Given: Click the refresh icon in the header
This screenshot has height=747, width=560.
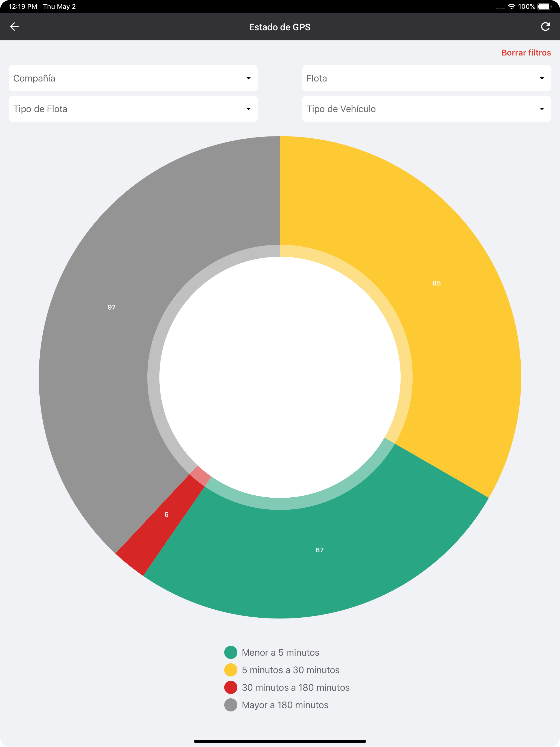Looking at the screenshot, I should 545,26.
